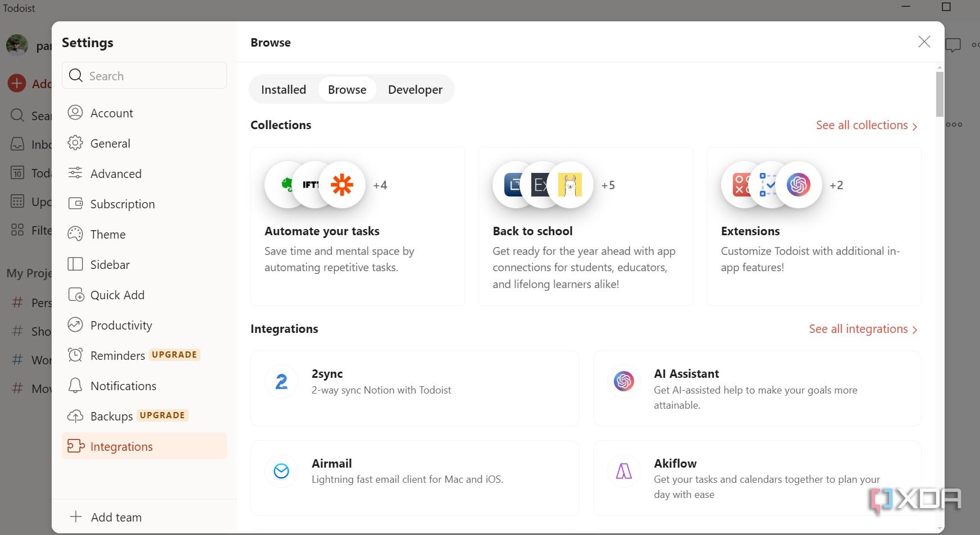The width and height of the screenshot is (980, 535).
Task: Open Backups settings
Action: click(x=111, y=416)
